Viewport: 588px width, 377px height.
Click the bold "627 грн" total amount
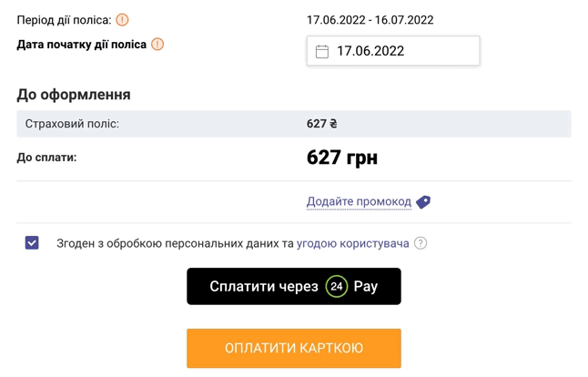(342, 158)
